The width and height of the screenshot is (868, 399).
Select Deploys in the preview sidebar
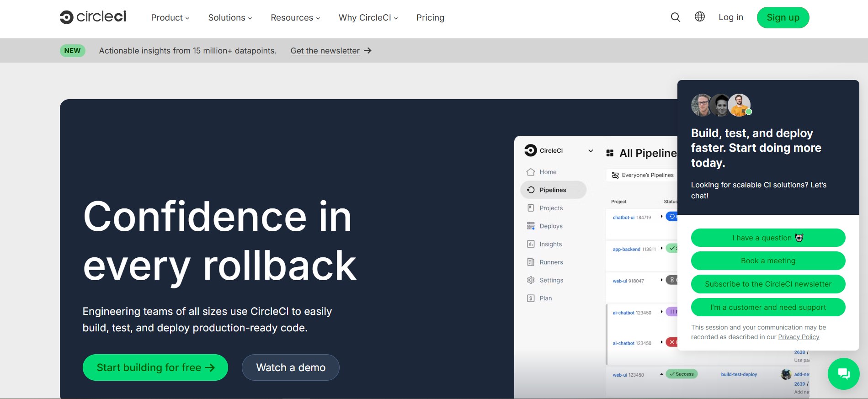551,226
